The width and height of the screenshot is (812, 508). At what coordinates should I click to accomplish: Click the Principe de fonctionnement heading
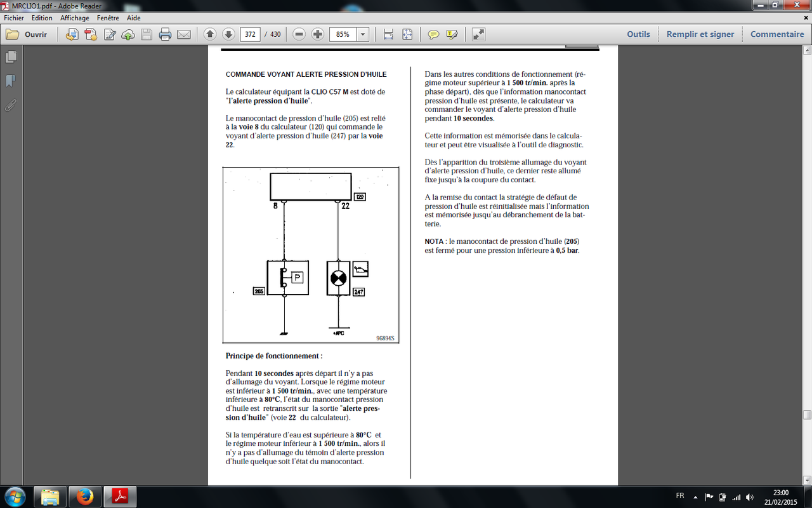(x=274, y=356)
